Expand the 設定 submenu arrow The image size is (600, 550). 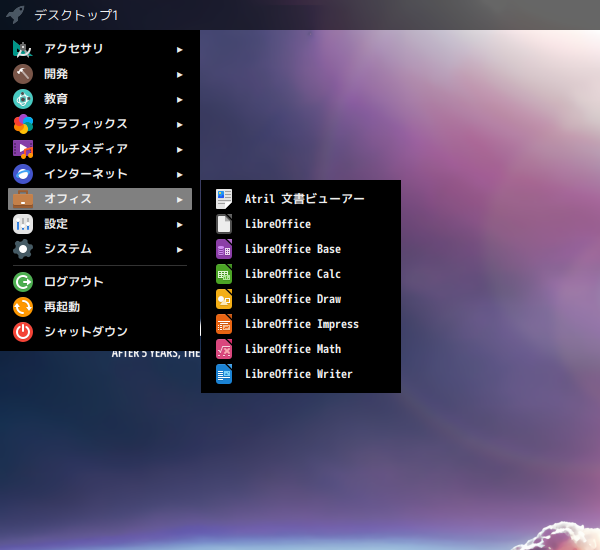click(179, 225)
